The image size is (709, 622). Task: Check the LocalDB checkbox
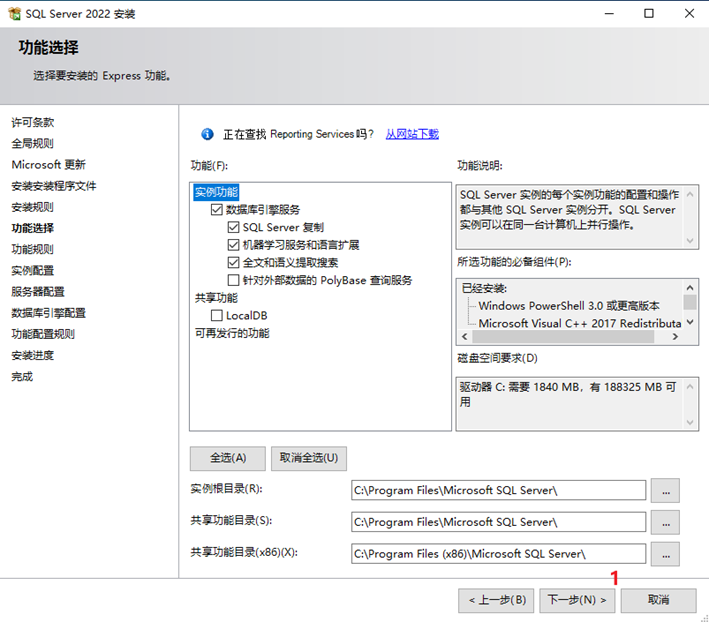217,316
